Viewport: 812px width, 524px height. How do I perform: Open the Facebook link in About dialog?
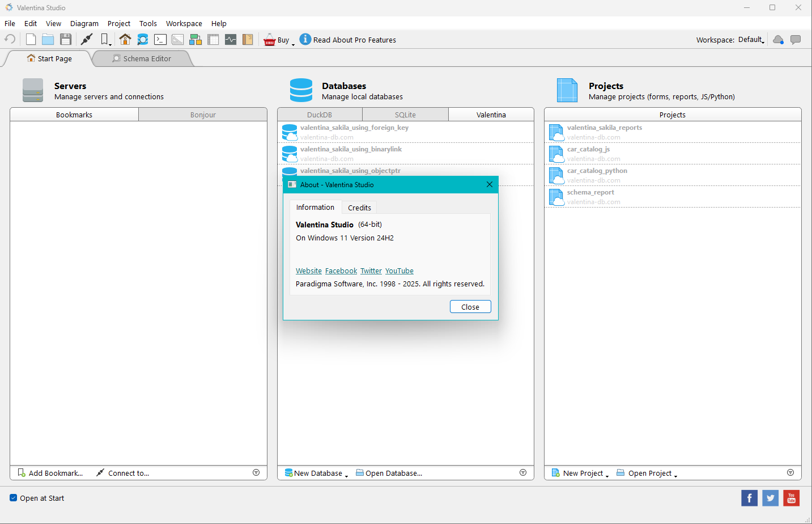(x=341, y=271)
